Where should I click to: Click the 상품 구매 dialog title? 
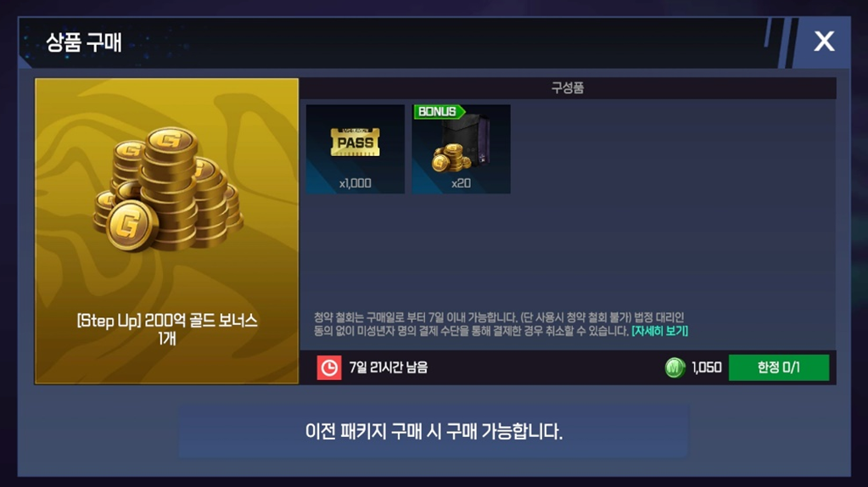tap(84, 42)
